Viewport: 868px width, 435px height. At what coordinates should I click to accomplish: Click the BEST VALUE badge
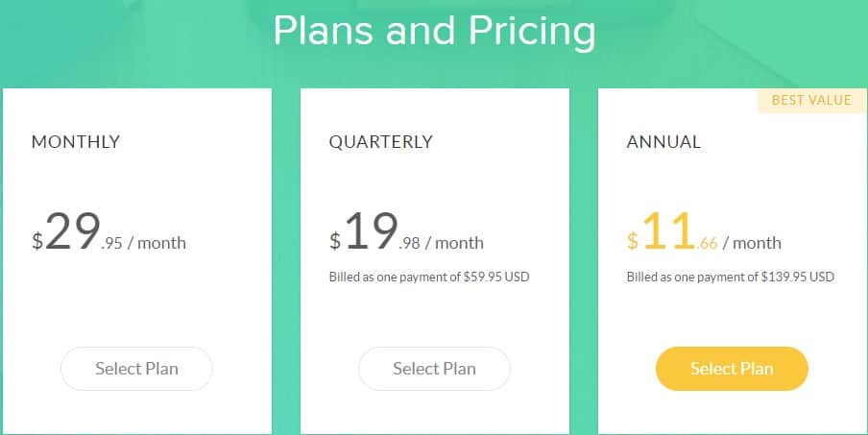(x=811, y=100)
